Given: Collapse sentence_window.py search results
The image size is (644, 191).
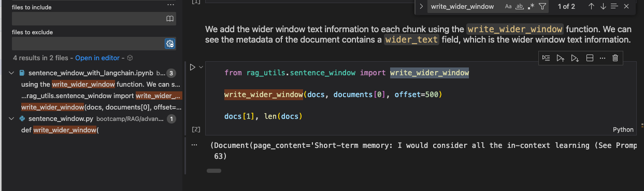Looking at the screenshot, I should coord(12,119).
